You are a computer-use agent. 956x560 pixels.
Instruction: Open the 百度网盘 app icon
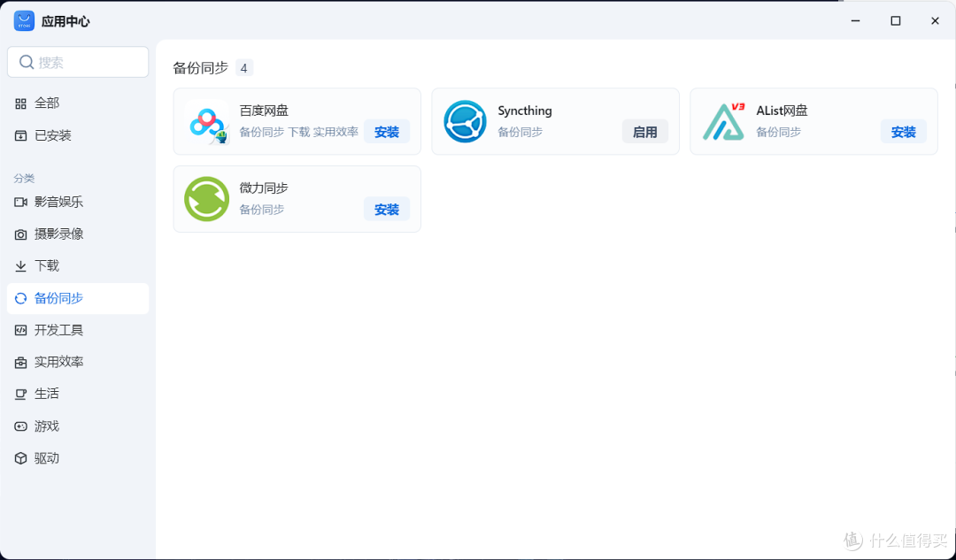coord(206,121)
